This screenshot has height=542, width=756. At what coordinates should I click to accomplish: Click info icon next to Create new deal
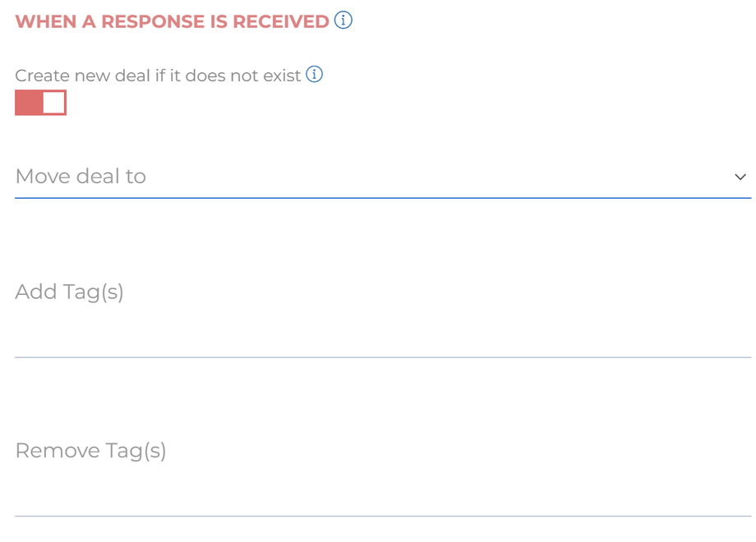(314, 75)
